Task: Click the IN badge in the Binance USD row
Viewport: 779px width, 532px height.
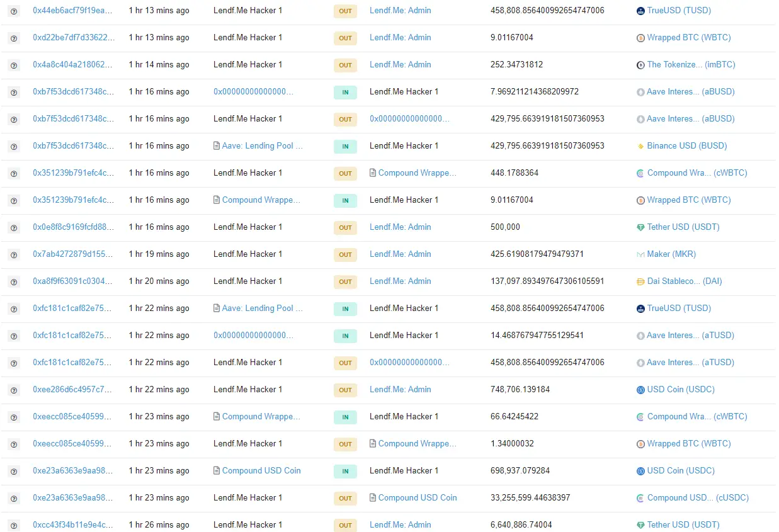Action: click(345, 146)
